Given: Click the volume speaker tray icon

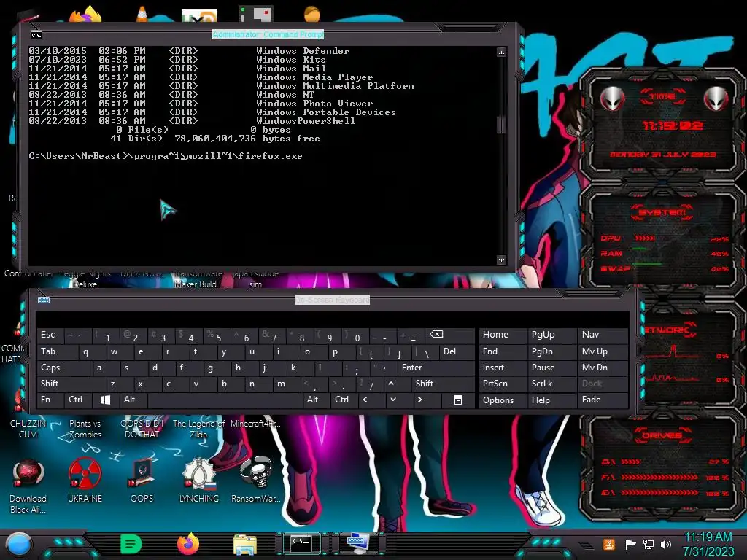Looking at the screenshot, I should tap(666, 544).
